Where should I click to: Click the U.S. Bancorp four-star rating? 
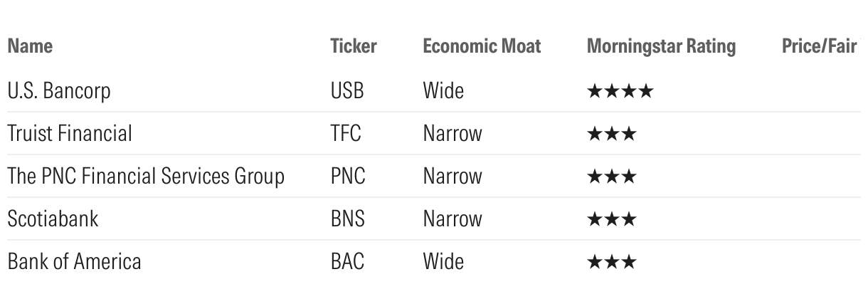(x=619, y=91)
